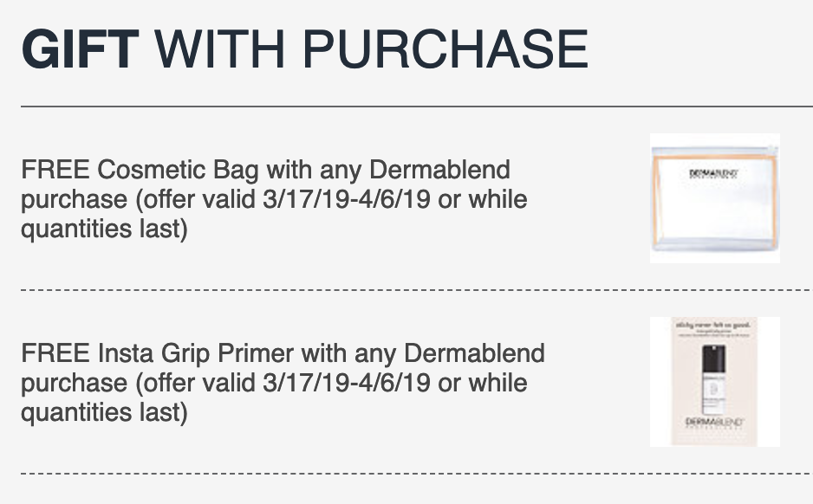Click the tagline text atop the primer card
Image resolution: width=813 pixels, height=504 pixels.
713,326
